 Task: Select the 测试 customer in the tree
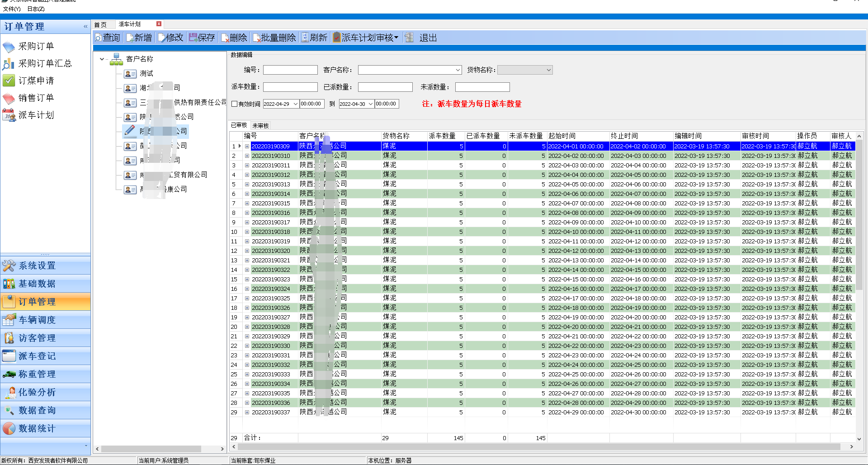pos(146,74)
